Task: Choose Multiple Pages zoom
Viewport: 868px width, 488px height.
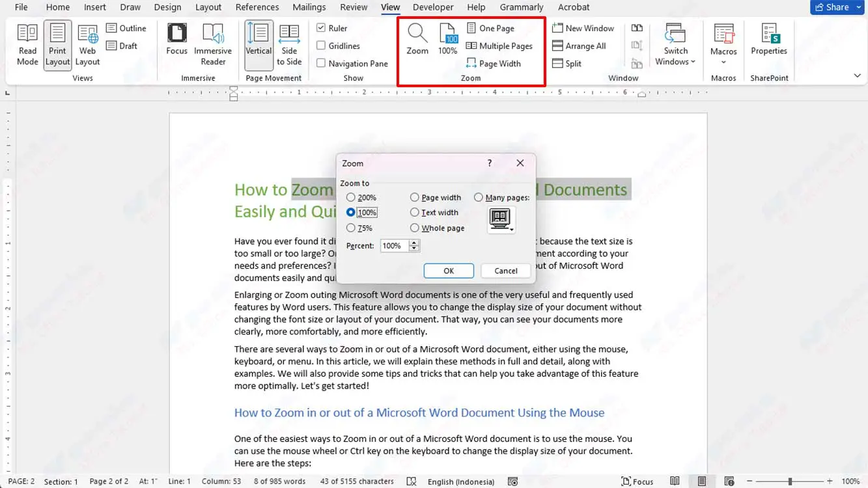Action: pyautogui.click(x=499, y=46)
